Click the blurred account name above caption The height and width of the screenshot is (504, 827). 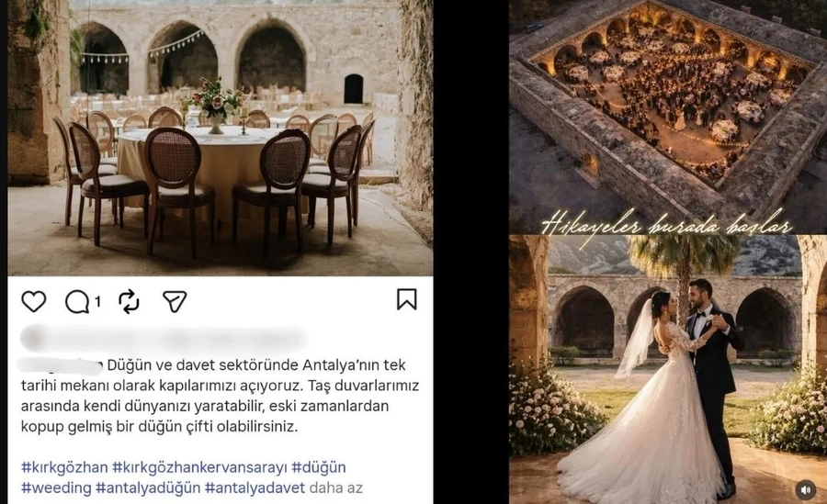pos(164,339)
